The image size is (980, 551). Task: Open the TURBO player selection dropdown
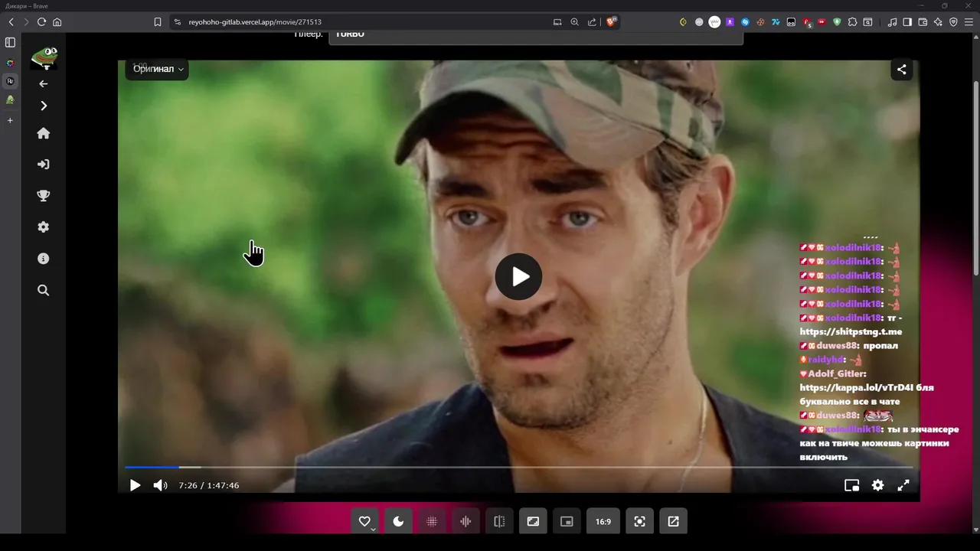[x=536, y=35]
